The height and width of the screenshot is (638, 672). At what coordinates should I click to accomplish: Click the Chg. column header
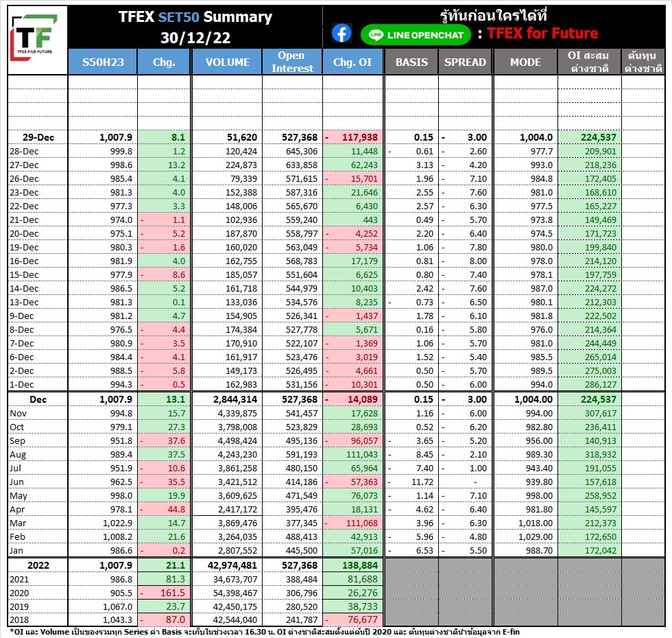pos(164,62)
